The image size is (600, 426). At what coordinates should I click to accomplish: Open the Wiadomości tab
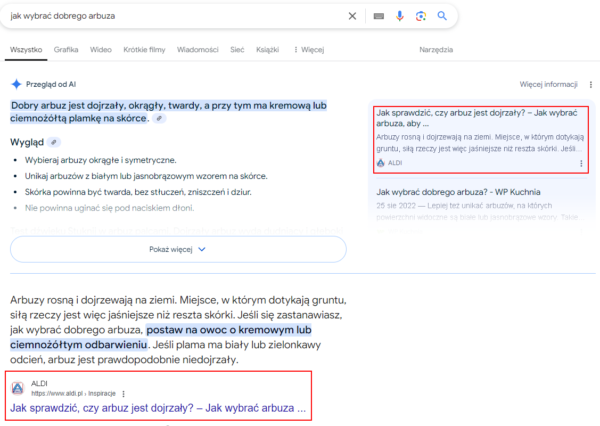coord(197,50)
